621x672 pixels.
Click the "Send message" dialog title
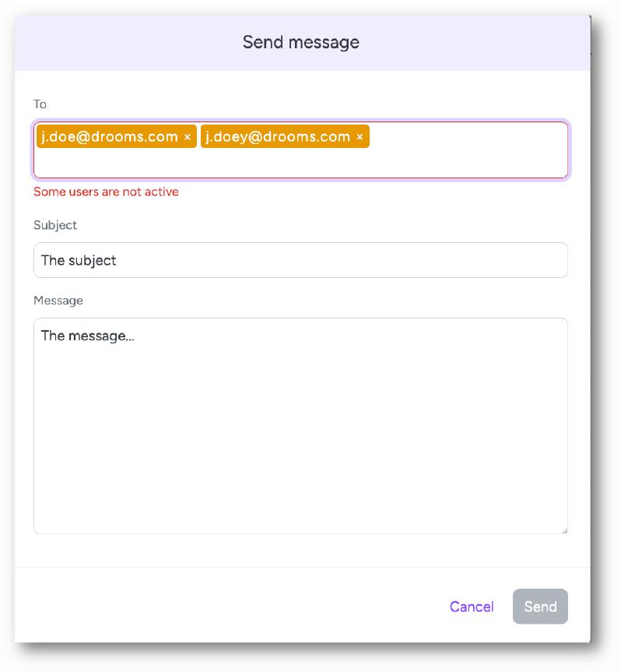tap(301, 42)
